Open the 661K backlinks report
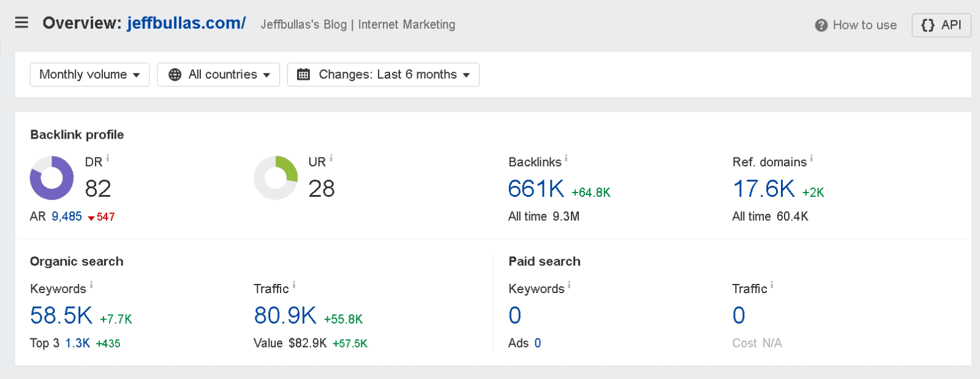 coord(536,189)
